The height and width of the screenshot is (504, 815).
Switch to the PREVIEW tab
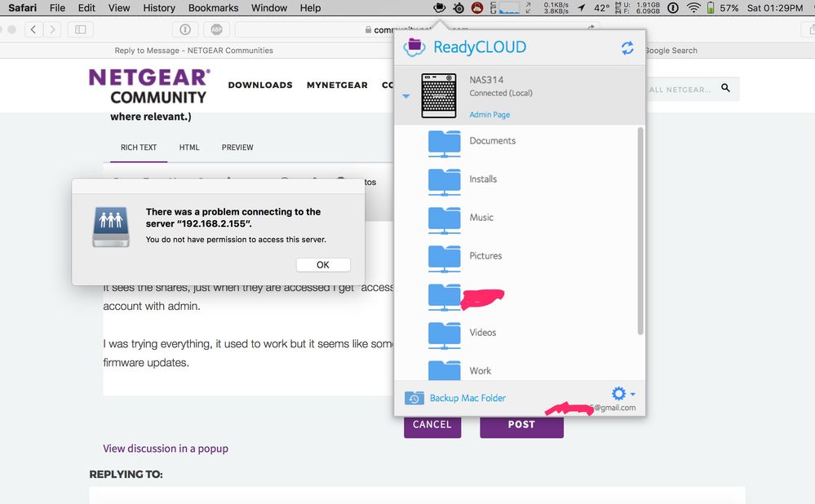(x=237, y=148)
